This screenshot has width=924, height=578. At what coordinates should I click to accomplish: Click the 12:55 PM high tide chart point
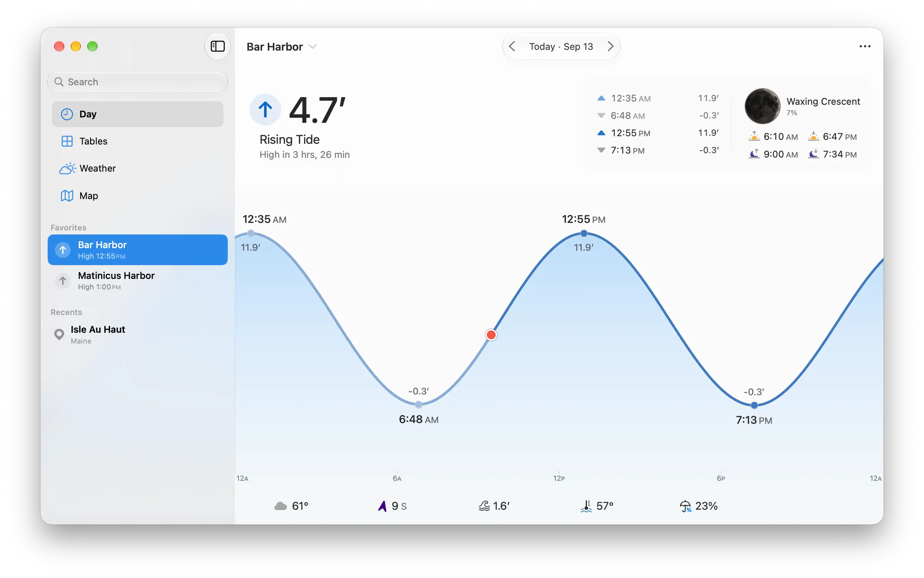(x=583, y=233)
